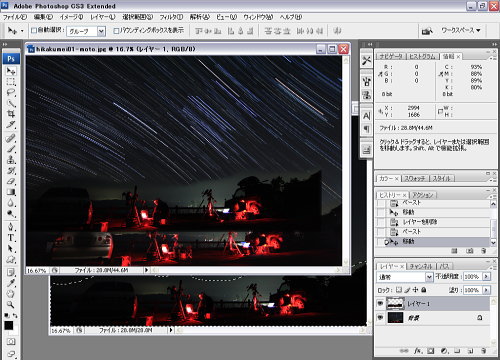This screenshot has width=500, height=360.
Task: Select the Rectangular Marquee tool
Action: click(x=11, y=82)
